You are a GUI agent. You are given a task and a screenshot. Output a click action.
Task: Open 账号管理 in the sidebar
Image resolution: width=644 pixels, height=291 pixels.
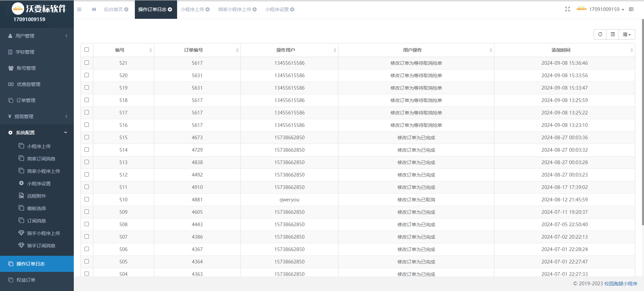coord(37,68)
